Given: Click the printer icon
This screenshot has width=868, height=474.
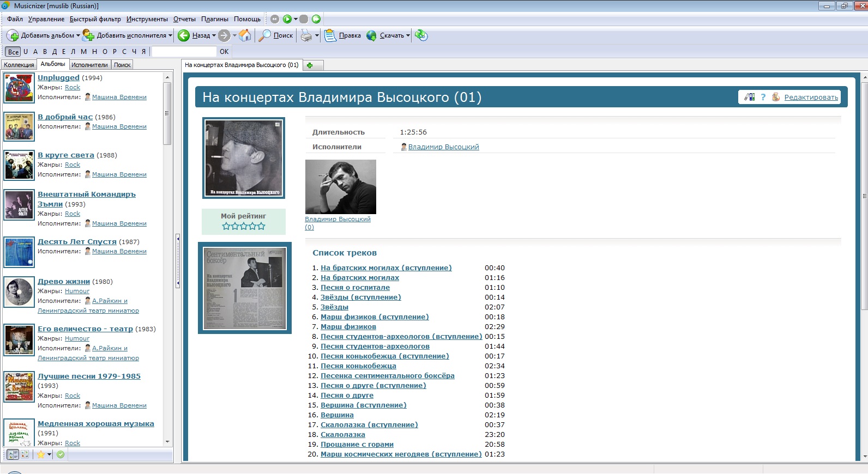Looking at the screenshot, I should click(307, 35).
